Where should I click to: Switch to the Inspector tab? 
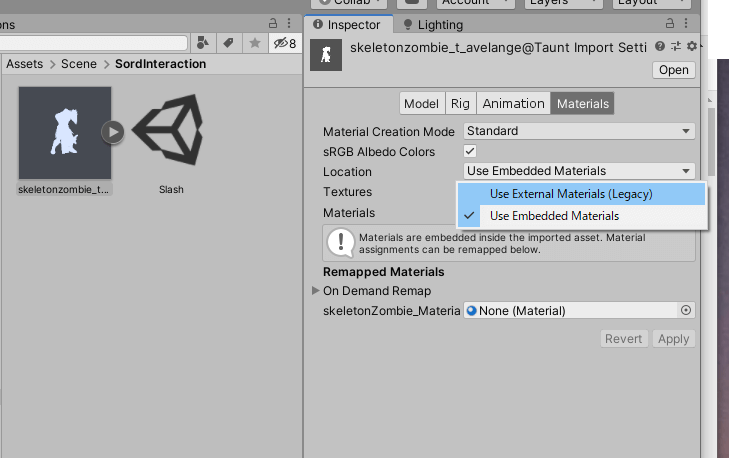tap(347, 25)
